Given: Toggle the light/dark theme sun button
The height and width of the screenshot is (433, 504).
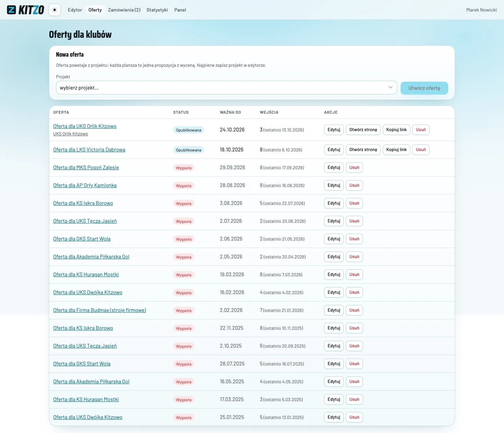Looking at the screenshot, I should [55, 10].
